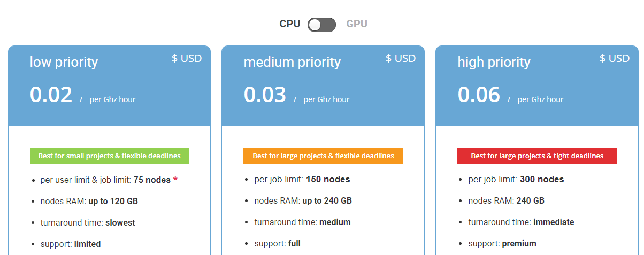Click the low priority plan heading
This screenshot has width=644, height=255.
click(64, 63)
